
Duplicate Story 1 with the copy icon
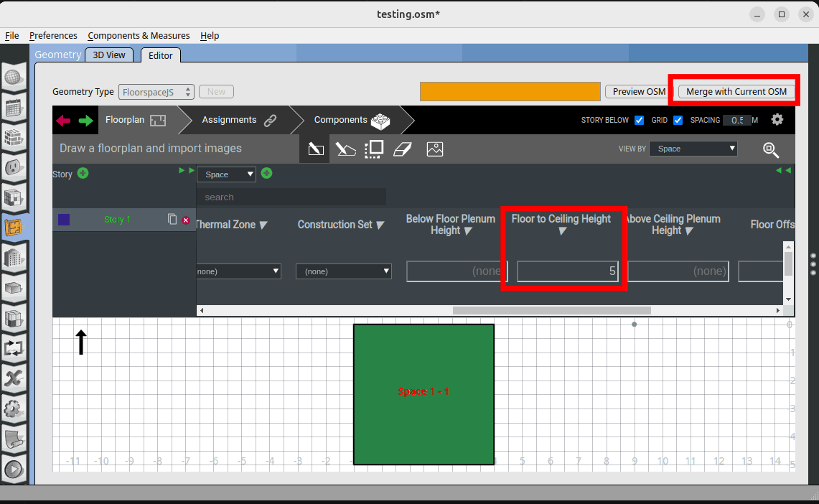pos(172,219)
